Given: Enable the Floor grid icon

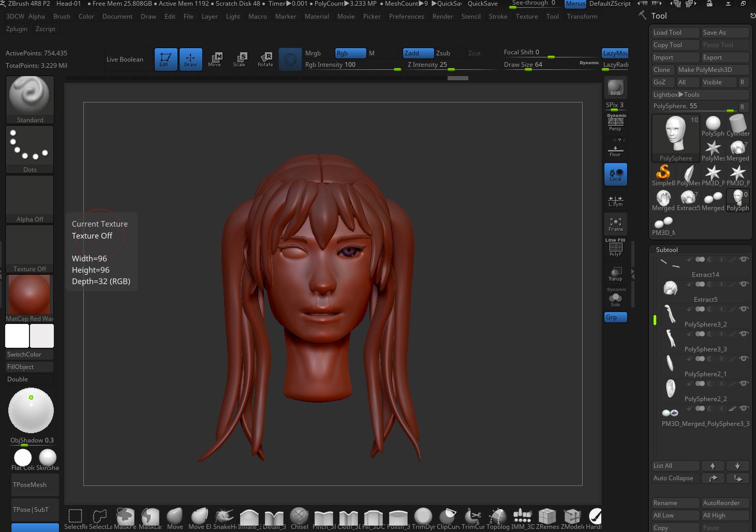Looking at the screenshot, I should coord(615,150).
